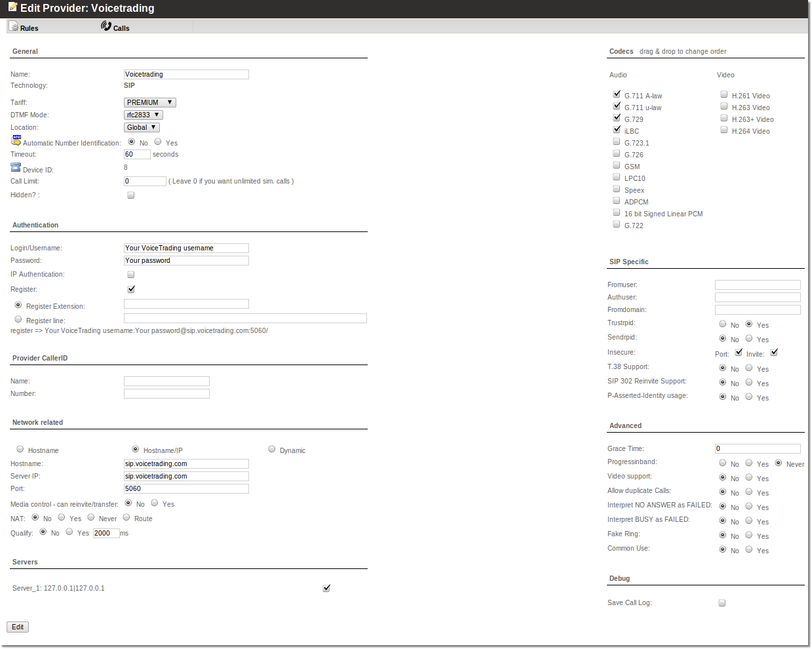Click the Calls phone icon
The height and width of the screenshot is (649, 812).
[106, 26]
